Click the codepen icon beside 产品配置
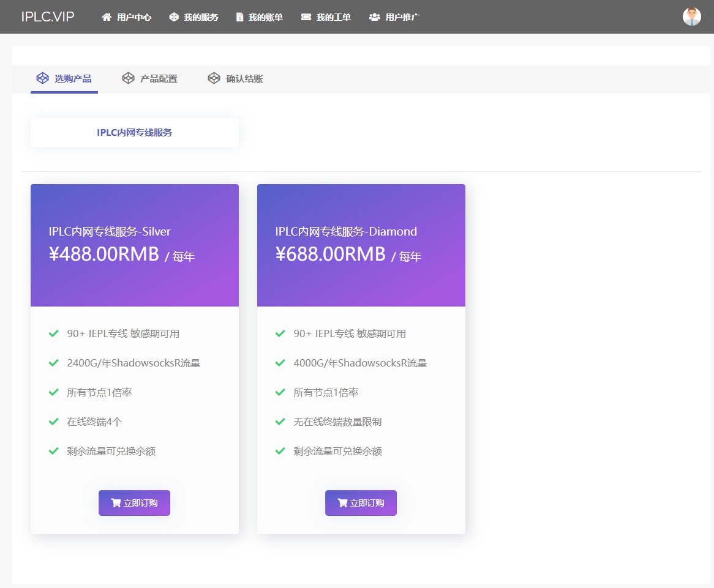 128,78
